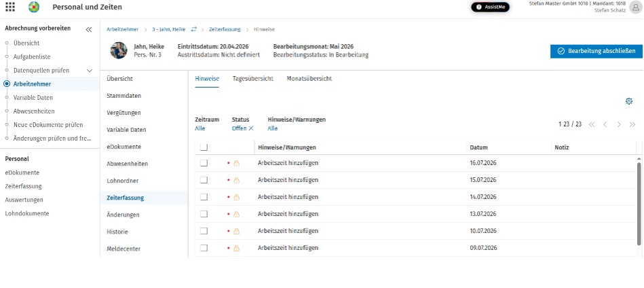Open Änderungen prüfen und freigeben step
Screen dimensions: 644x288
52,139
